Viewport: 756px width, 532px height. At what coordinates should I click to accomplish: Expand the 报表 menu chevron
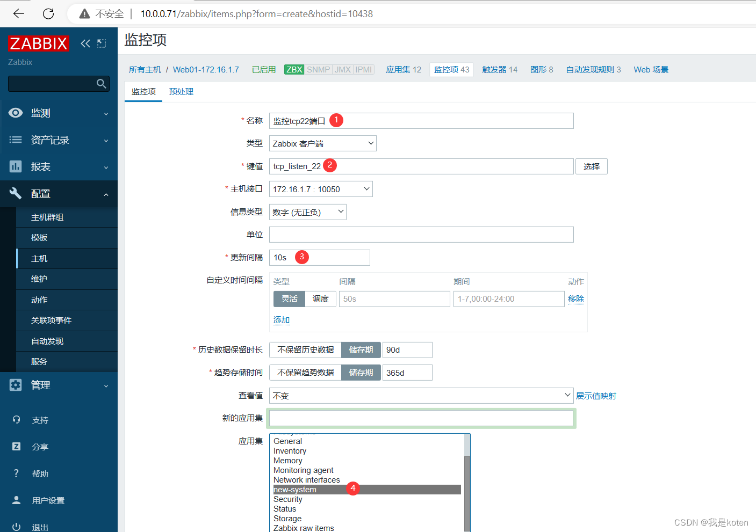[x=106, y=167]
